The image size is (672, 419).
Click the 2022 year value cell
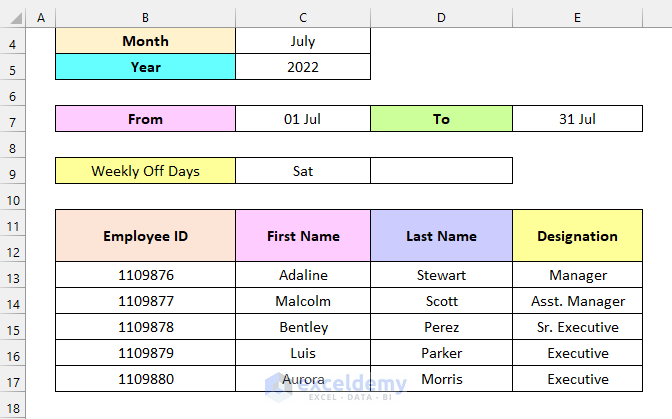click(303, 67)
